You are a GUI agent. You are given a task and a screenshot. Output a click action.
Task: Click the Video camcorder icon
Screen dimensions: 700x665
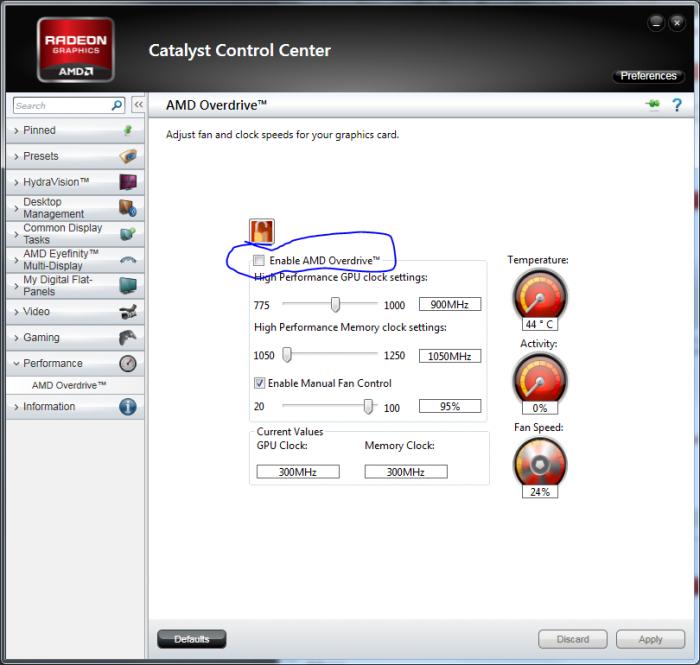click(128, 312)
